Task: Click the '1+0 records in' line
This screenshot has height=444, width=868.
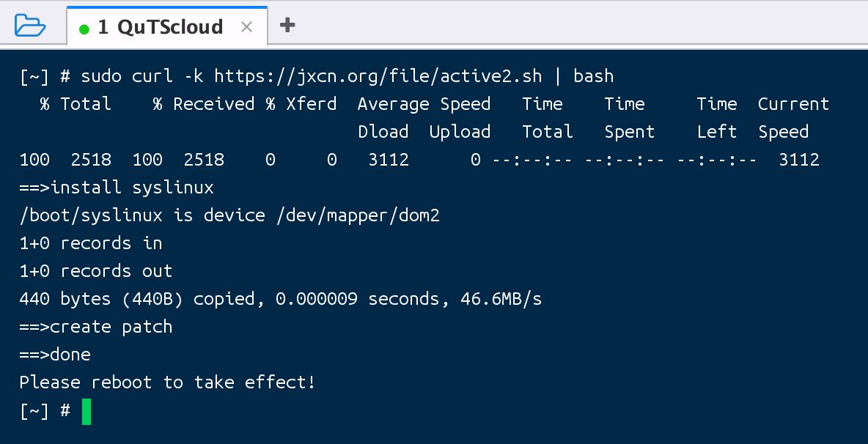Action: tap(91, 243)
